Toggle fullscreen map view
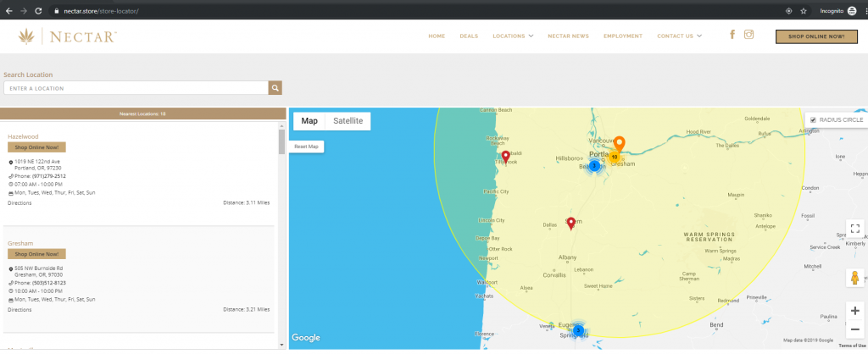Screen dimensions: 868x354 854,229
